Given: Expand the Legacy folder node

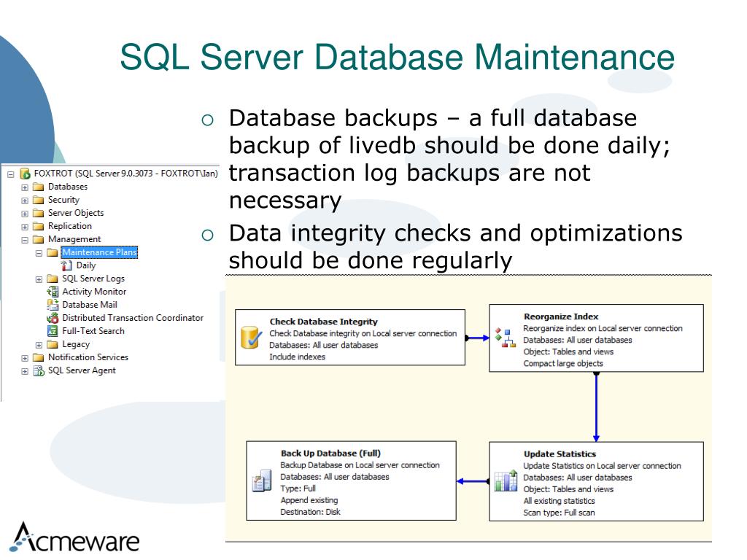Looking at the screenshot, I should pos(39,345).
